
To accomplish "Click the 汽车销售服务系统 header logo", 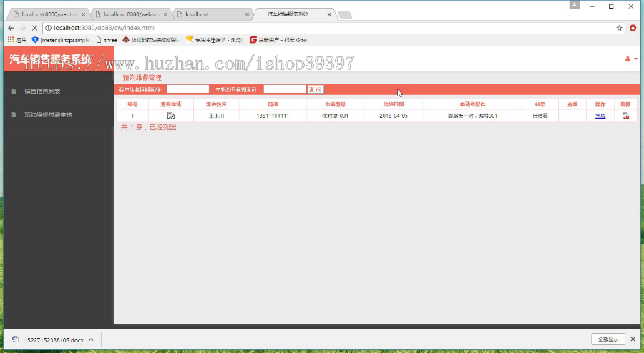I will [x=50, y=59].
